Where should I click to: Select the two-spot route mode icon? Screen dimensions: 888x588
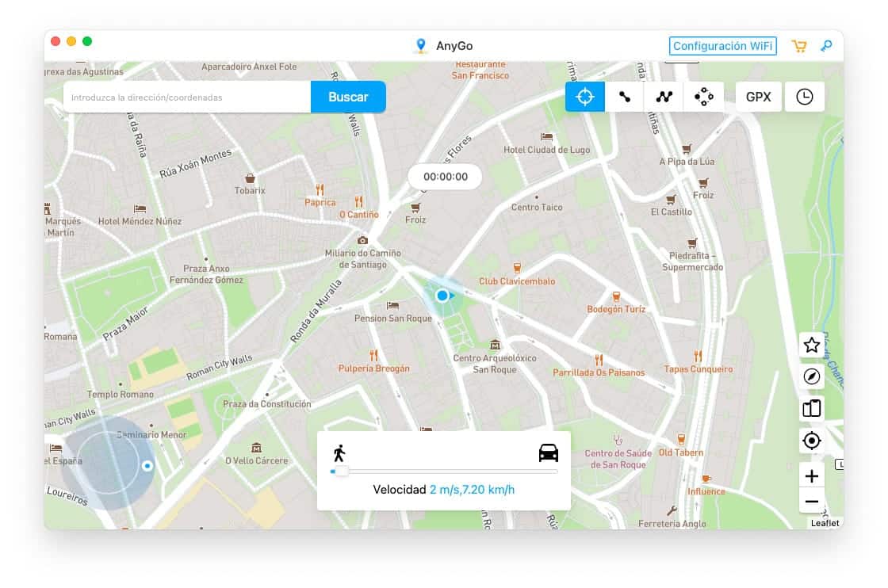pos(624,97)
